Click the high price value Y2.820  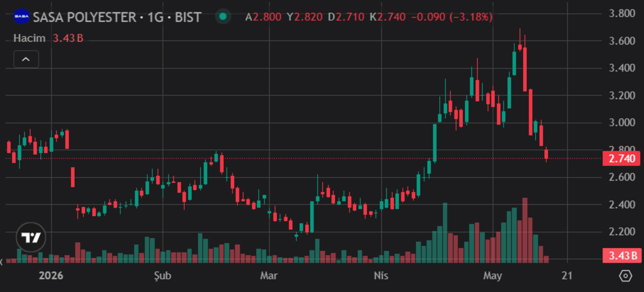305,17
